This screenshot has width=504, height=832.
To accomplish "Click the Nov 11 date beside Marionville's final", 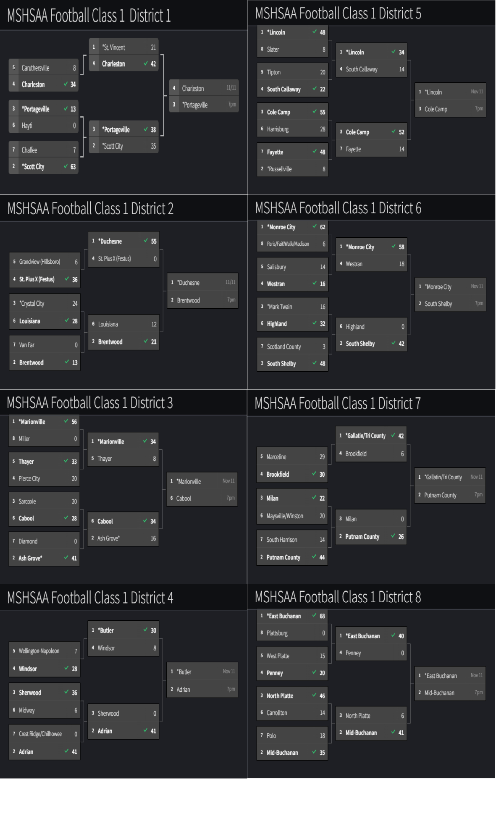I will click(228, 481).
